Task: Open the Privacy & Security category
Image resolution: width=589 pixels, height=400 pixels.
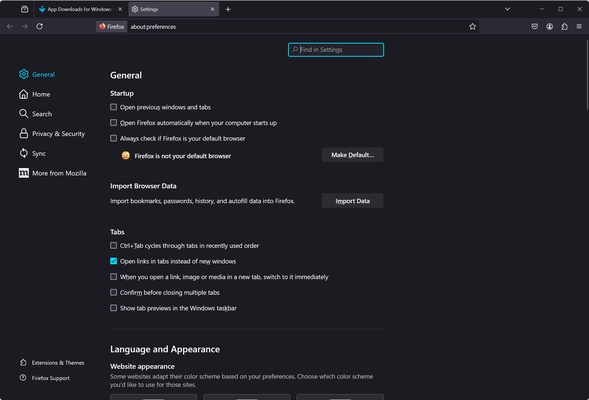Action: (x=52, y=133)
